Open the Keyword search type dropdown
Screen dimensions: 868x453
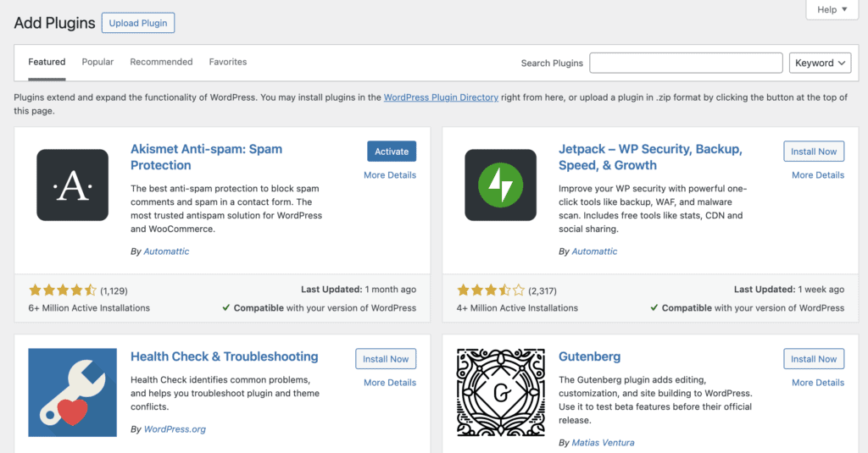click(x=820, y=63)
